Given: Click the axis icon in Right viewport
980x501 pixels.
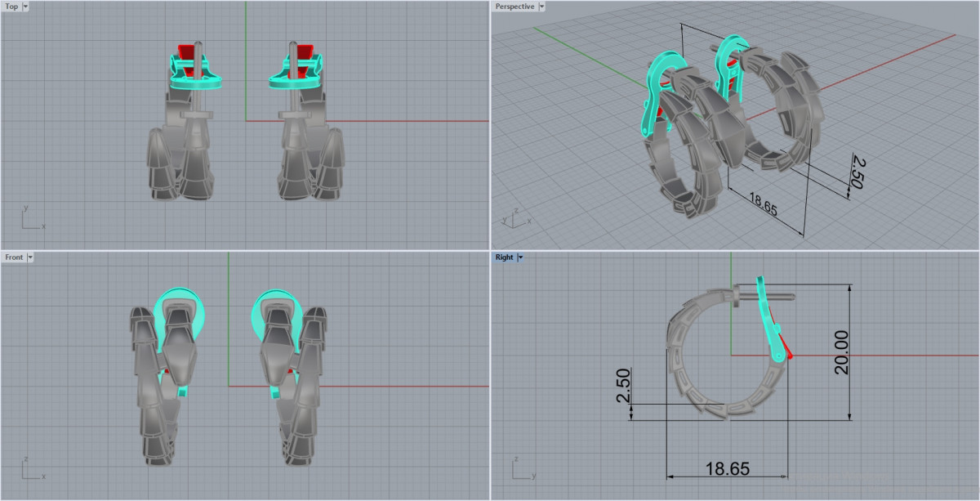Looking at the screenshot, I should tap(521, 470).
